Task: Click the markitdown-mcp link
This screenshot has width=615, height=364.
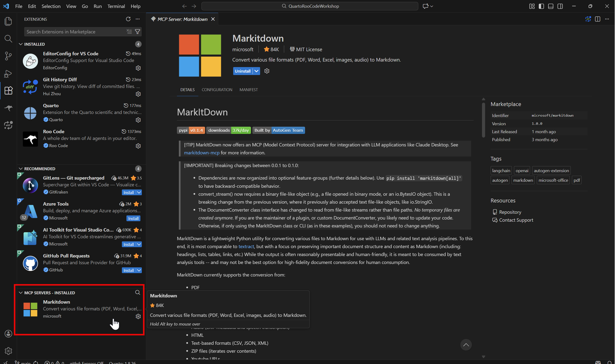Action: pyautogui.click(x=202, y=153)
